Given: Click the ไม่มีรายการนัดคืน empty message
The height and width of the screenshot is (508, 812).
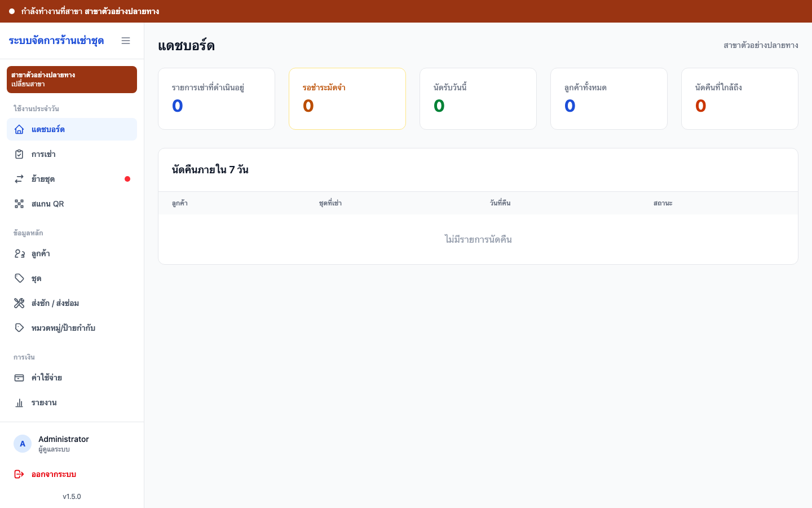Looking at the screenshot, I should click(x=478, y=239).
